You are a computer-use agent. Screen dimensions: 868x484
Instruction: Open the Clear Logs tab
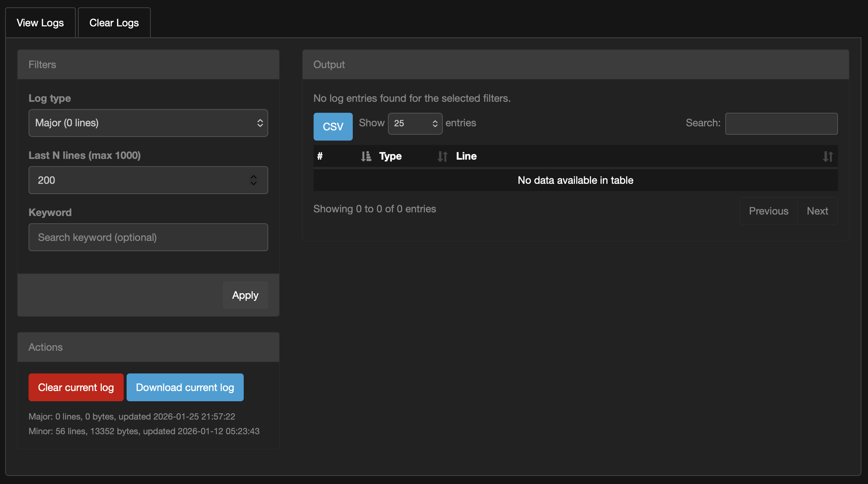tap(114, 23)
